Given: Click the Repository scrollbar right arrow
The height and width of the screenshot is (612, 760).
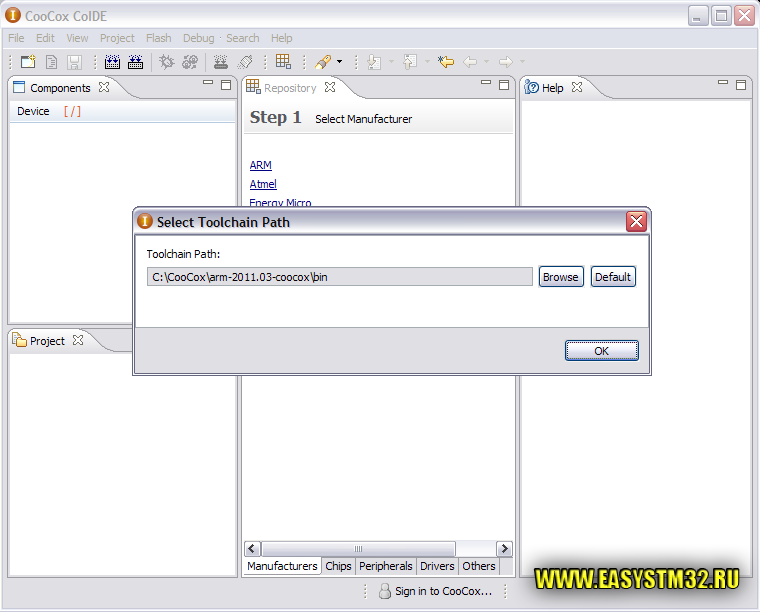Looking at the screenshot, I should (x=505, y=549).
